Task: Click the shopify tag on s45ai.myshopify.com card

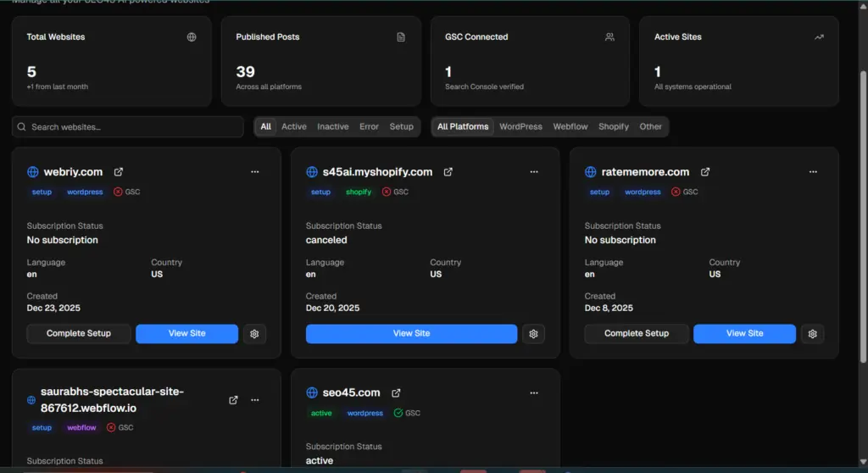Action: click(359, 192)
